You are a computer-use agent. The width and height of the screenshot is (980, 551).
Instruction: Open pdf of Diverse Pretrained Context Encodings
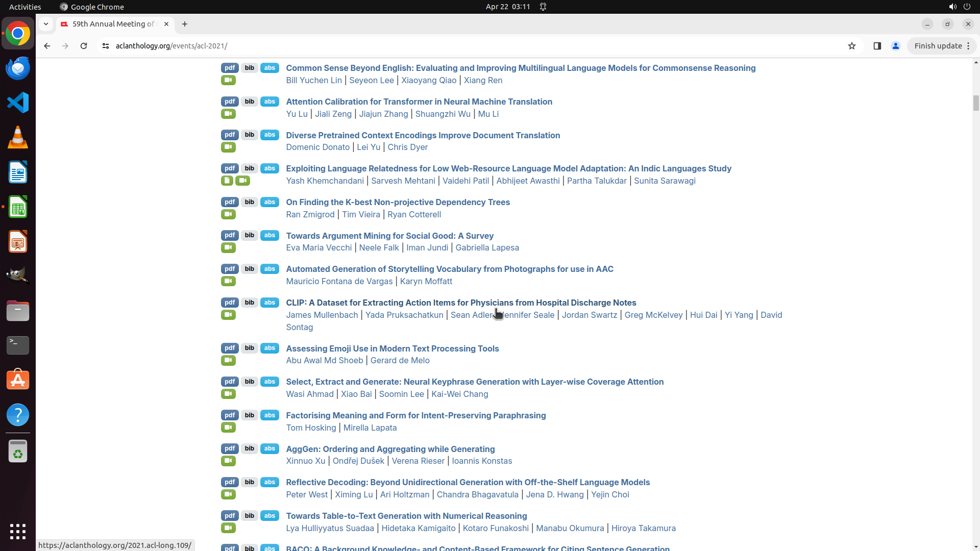point(230,135)
